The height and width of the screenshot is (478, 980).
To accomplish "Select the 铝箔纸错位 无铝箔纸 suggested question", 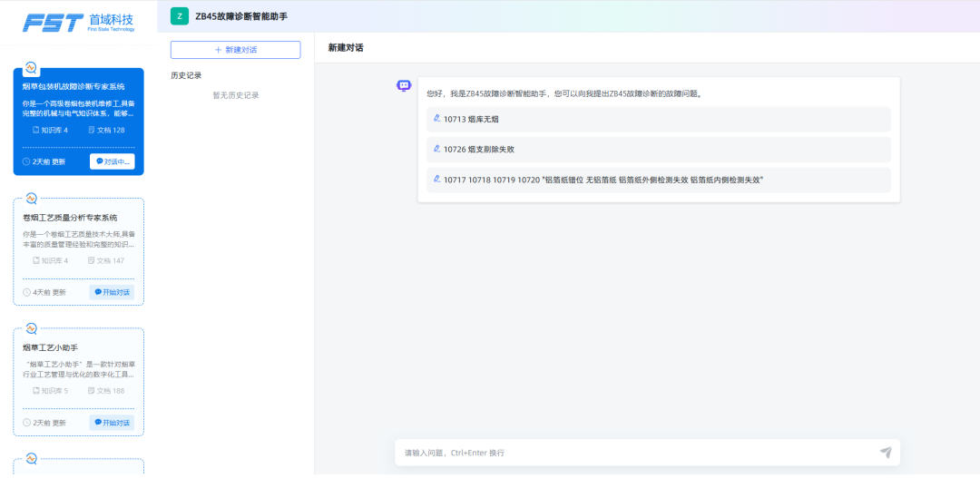I will pos(659,180).
